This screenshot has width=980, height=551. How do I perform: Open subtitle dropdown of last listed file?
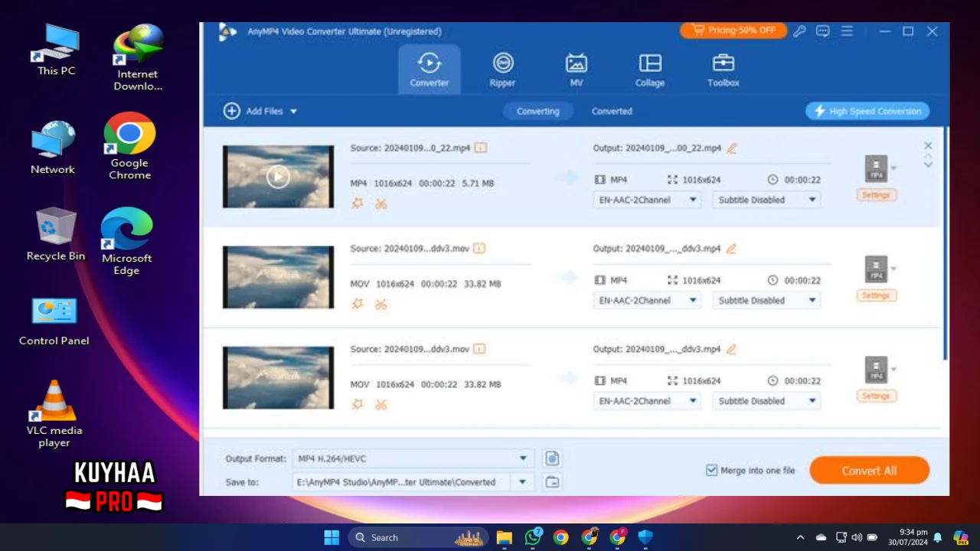pyautogui.click(x=766, y=401)
